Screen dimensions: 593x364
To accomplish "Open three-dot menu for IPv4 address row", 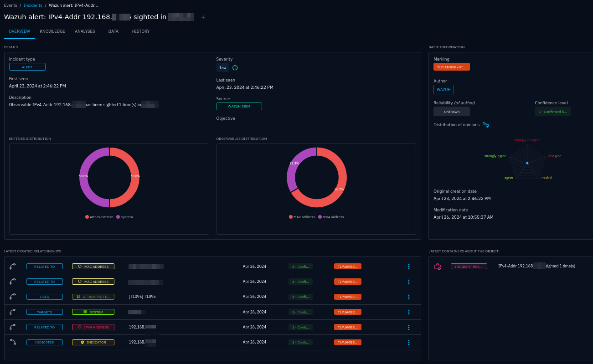I will [x=408, y=328].
